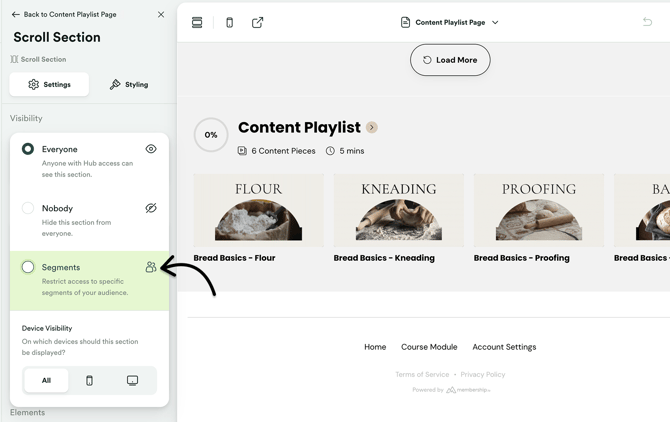Open the Terms of Service link
The image size is (670, 422).
tap(422, 375)
